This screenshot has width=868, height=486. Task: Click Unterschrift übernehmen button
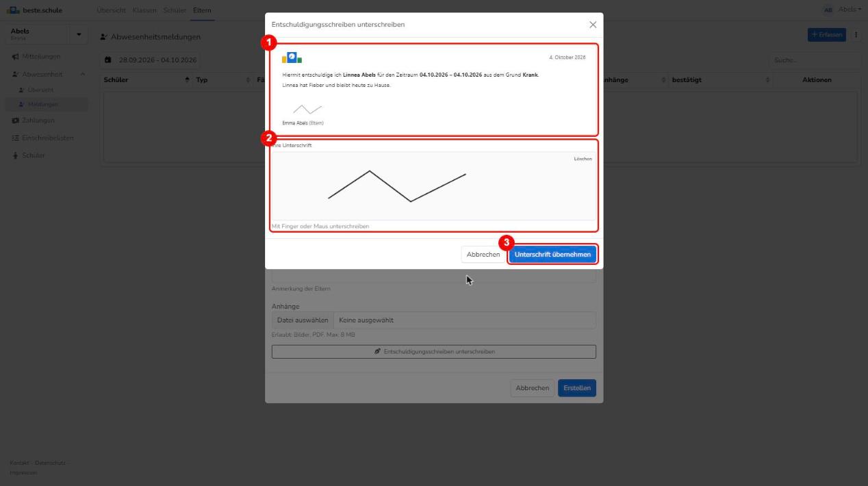point(553,255)
